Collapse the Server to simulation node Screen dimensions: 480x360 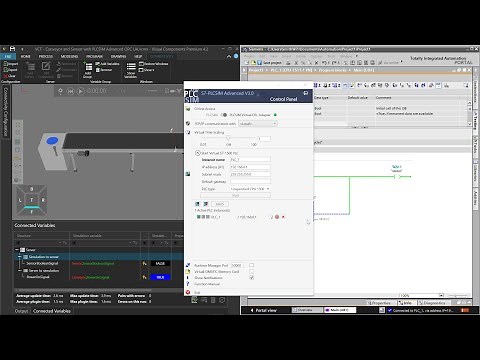click(x=20, y=270)
